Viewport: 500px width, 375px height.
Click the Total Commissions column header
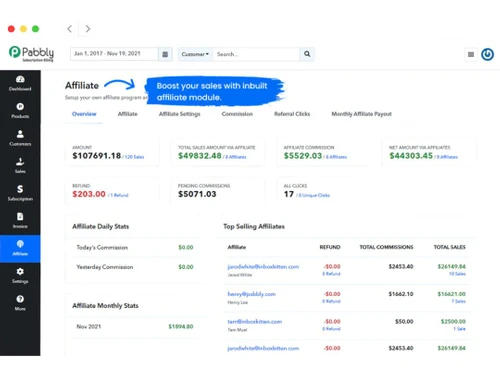click(x=386, y=247)
